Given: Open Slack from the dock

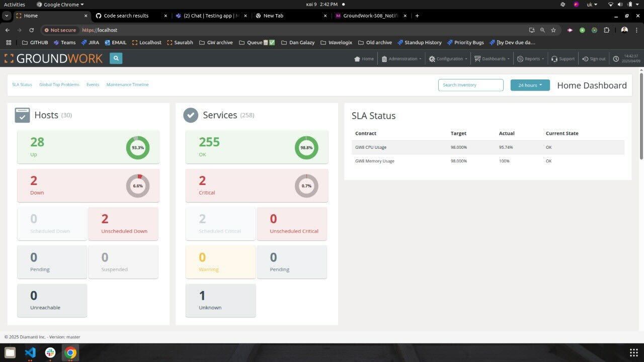Looking at the screenshot, I should (x=50, y=352).
